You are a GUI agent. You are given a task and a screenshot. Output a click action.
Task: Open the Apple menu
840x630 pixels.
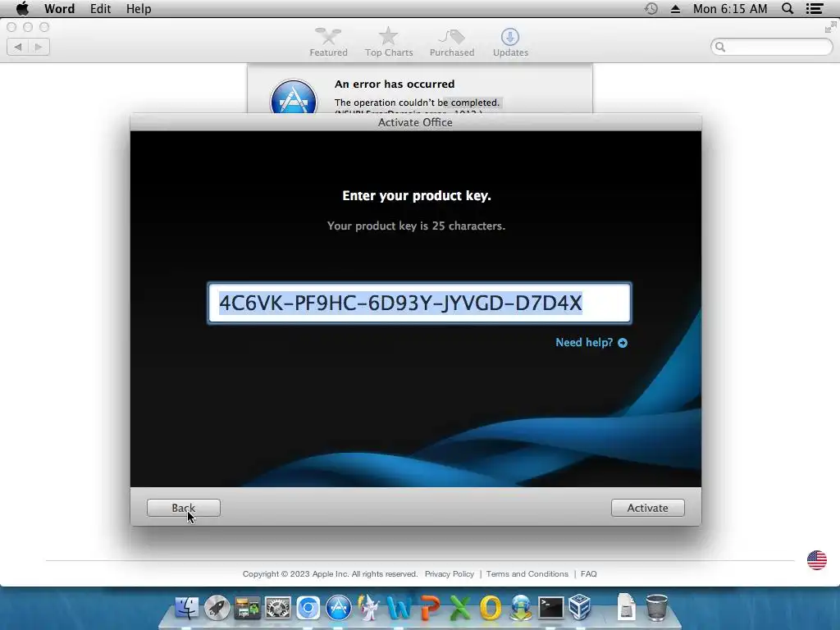tap(22, 8)
